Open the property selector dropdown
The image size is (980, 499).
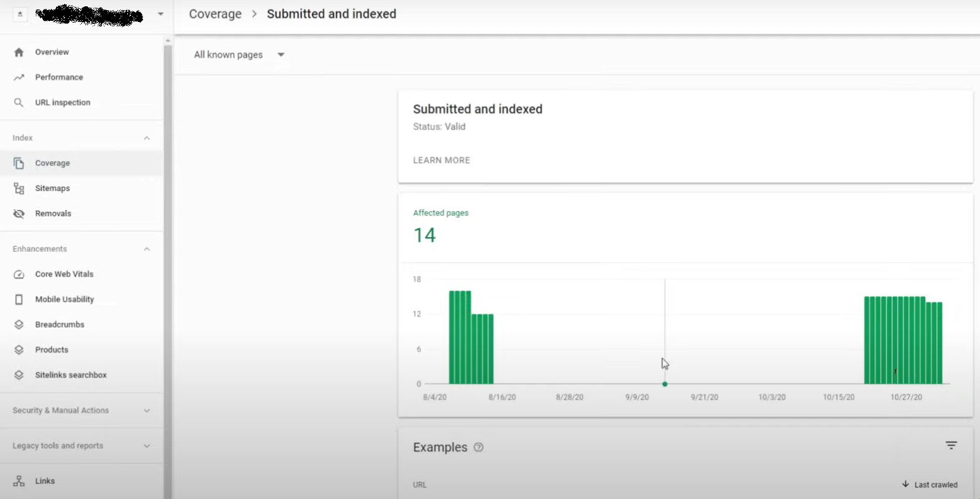point(161,13)
